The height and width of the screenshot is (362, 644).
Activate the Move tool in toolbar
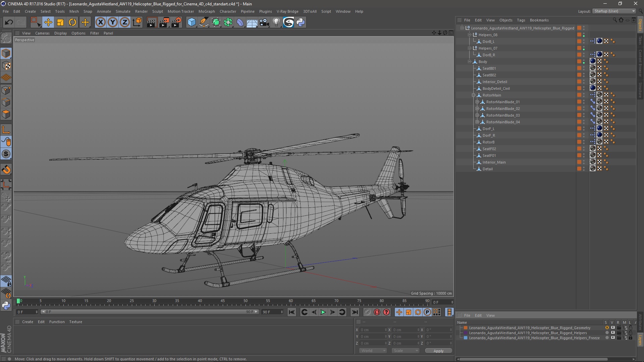click(48, 22)
